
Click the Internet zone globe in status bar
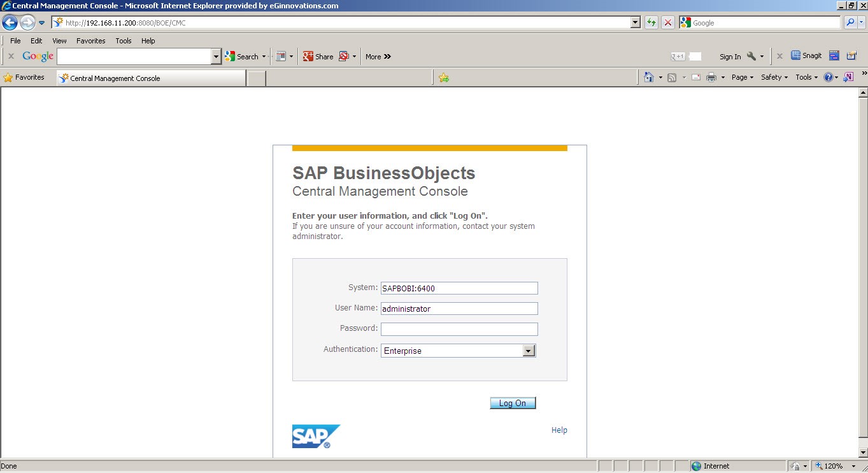point(696,466)
